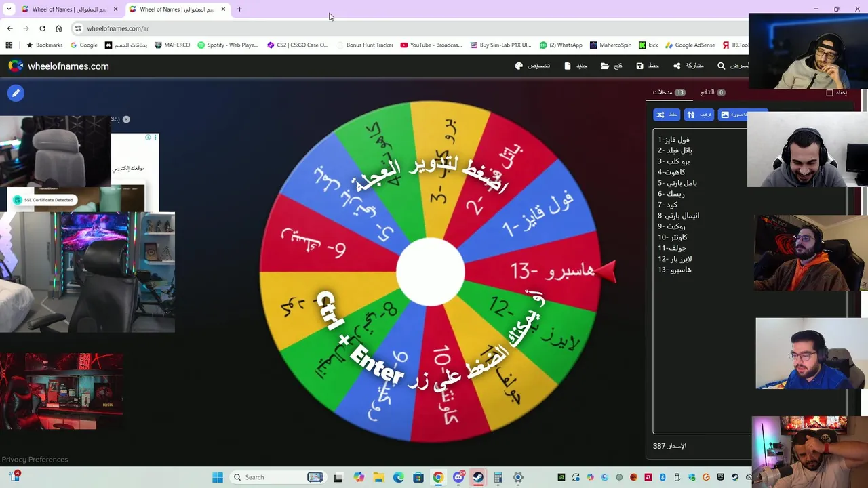Open the kick bookmark
This screenshot has height=488, width=868.
(648, 45)
